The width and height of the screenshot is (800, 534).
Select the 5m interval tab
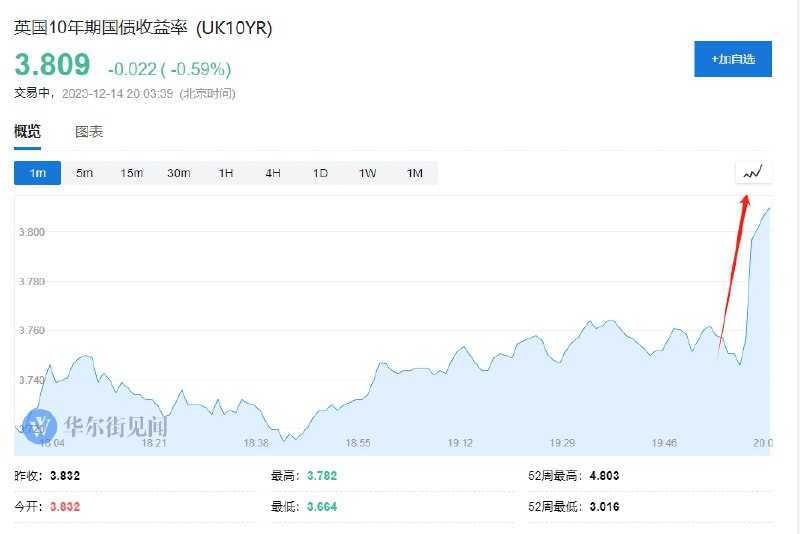pyautogui.click(x=84, y=173)
